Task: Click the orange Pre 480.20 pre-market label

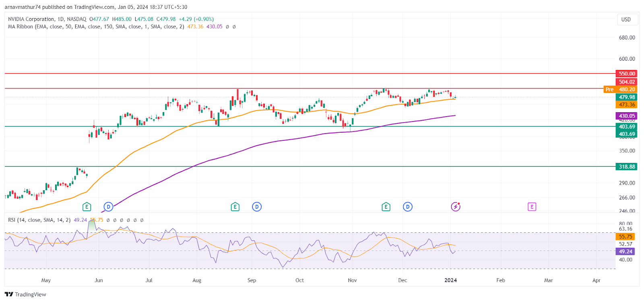Action: [620, 89]
